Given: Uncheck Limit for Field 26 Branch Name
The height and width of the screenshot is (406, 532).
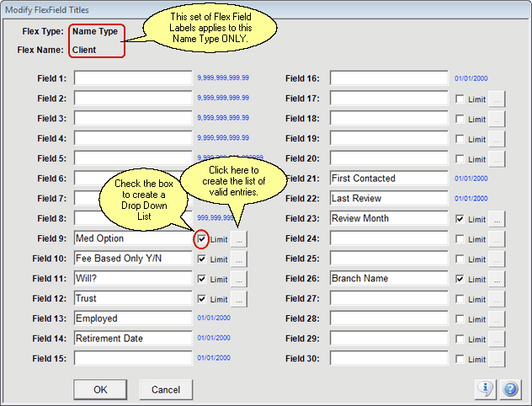Looking at the screenshot, I should click(x=460, y=279).
